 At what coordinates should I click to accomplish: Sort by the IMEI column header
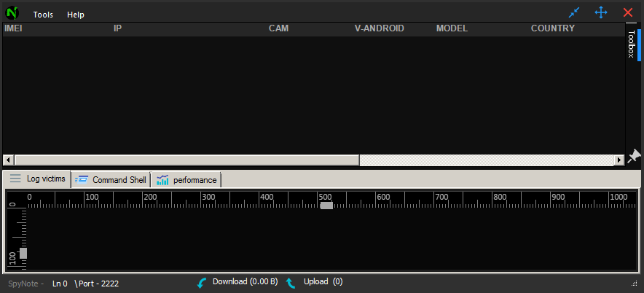tap(14, 28)
